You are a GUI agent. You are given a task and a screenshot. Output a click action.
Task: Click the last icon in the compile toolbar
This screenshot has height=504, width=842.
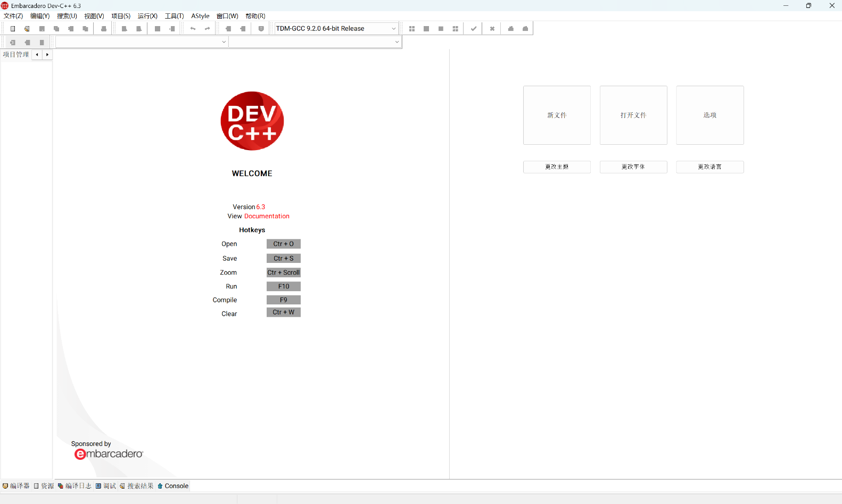525,29
